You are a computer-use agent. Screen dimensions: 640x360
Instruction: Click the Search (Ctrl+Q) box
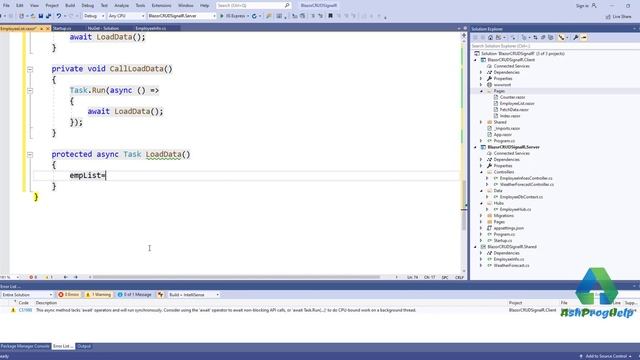pos(253,6)
